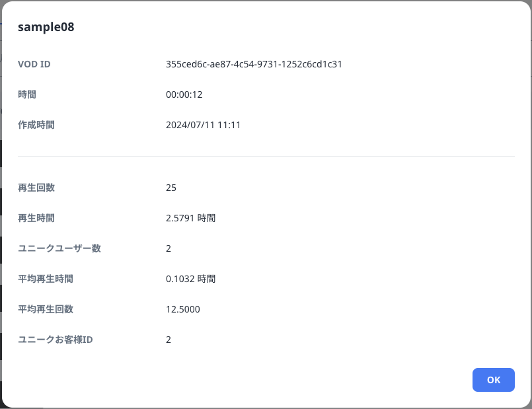
Task: Click the creation date 2024/07/11 11:11
Action: (203, 125)
